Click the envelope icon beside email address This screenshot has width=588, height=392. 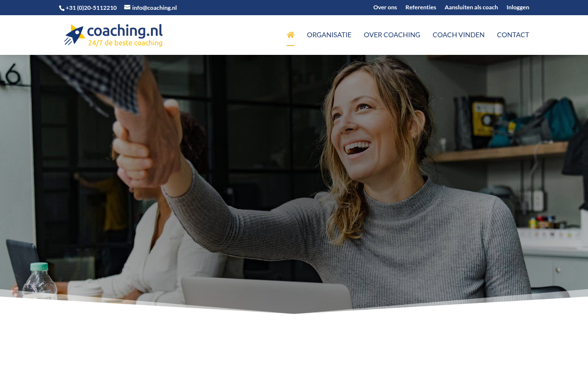(127, 7)
